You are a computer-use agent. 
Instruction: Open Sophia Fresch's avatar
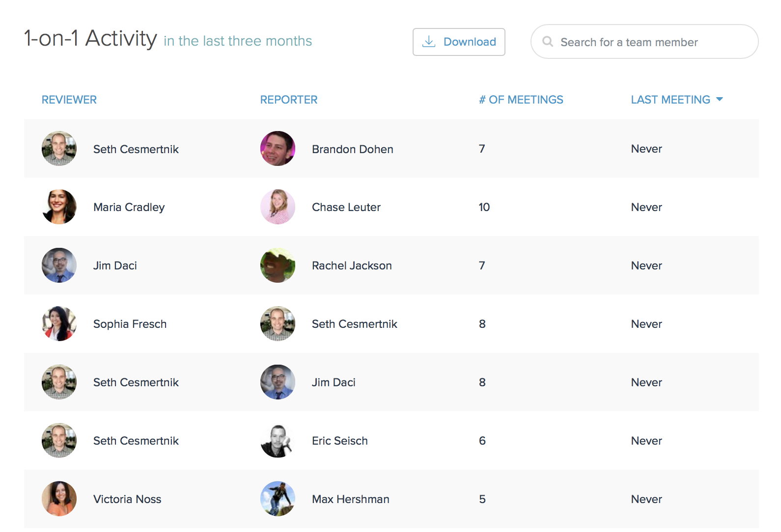(59, 323)
